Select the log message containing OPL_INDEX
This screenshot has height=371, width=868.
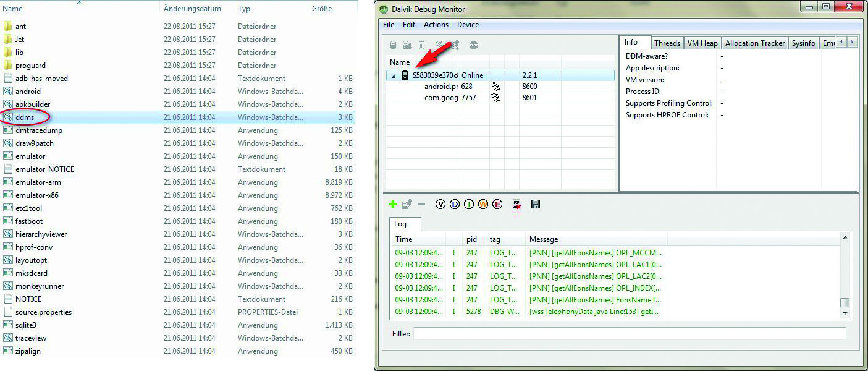point(596,288)
